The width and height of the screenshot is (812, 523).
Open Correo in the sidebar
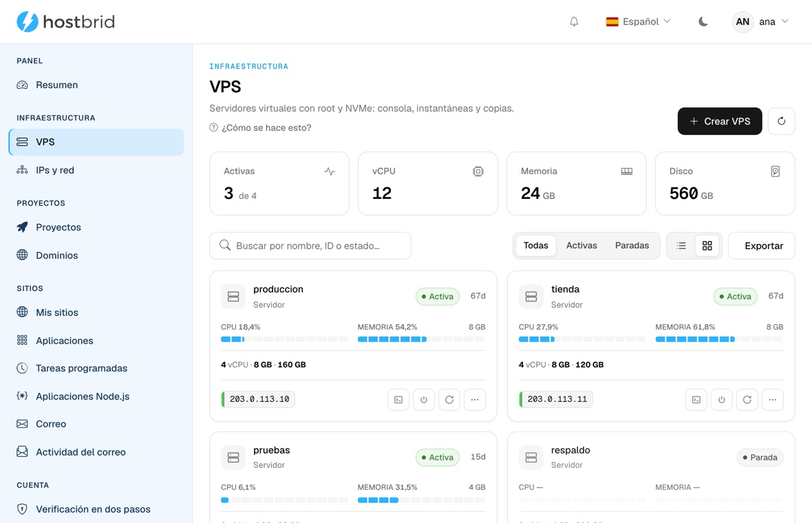coord(96,424)
